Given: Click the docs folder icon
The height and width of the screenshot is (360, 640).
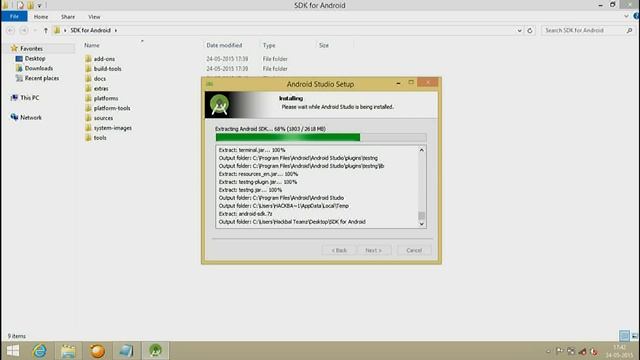Looking at the screenshot, I should [88, 78].
